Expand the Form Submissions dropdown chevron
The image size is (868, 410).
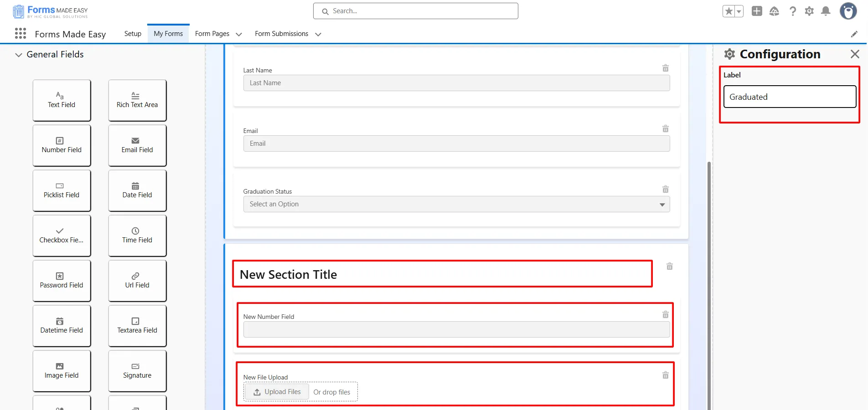click(x=318, y=34)
